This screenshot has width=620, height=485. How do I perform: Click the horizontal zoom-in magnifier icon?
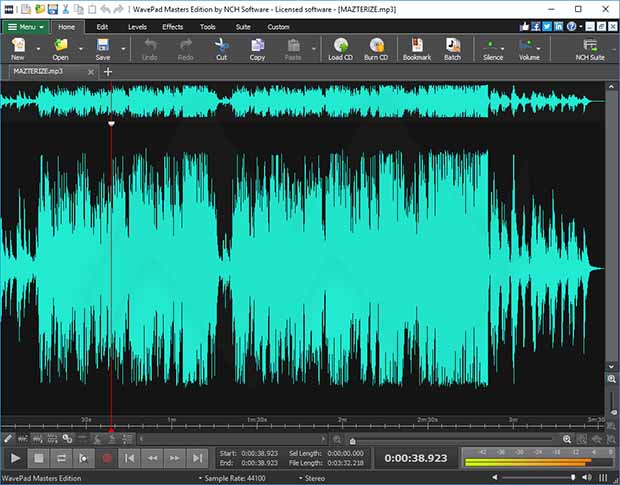pos(567,439)
